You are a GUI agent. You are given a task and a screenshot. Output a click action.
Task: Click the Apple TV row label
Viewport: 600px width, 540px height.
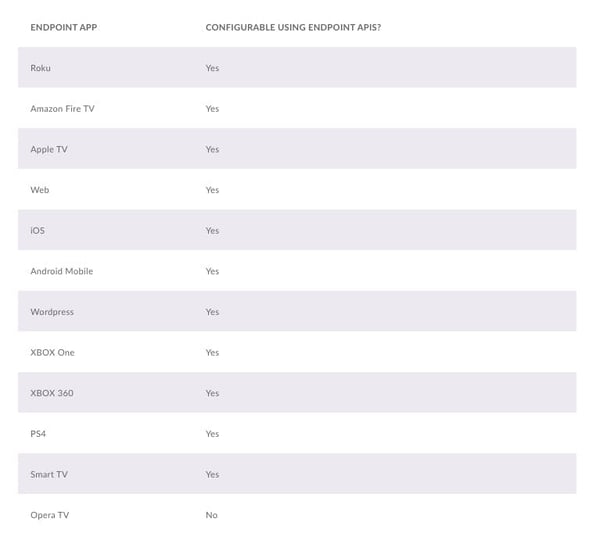49,149
